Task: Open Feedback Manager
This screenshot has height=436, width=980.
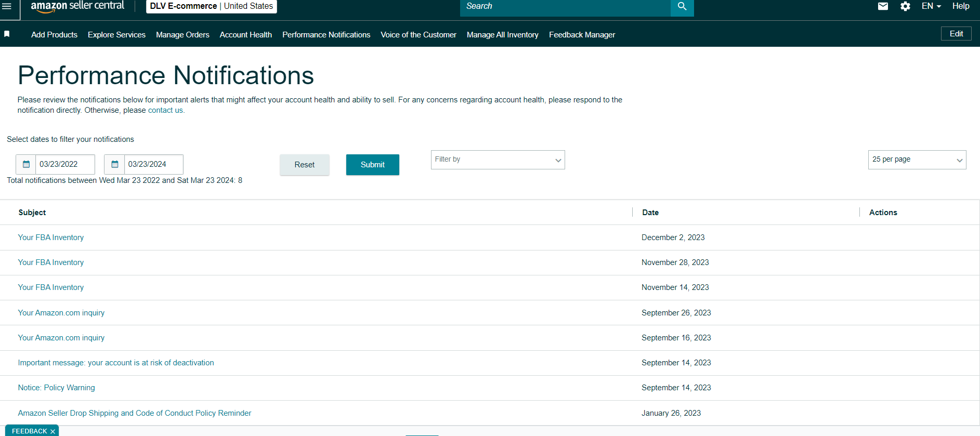Action: (582, 35)
